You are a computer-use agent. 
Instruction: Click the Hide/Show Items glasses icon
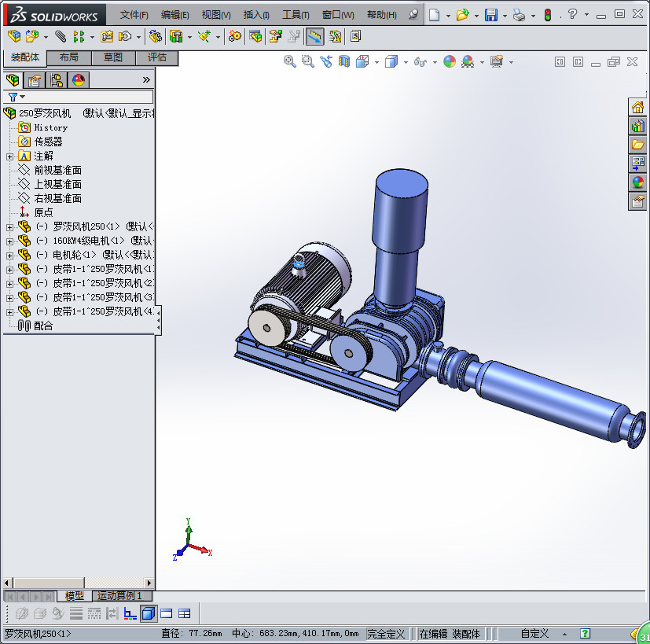(420, 62)
